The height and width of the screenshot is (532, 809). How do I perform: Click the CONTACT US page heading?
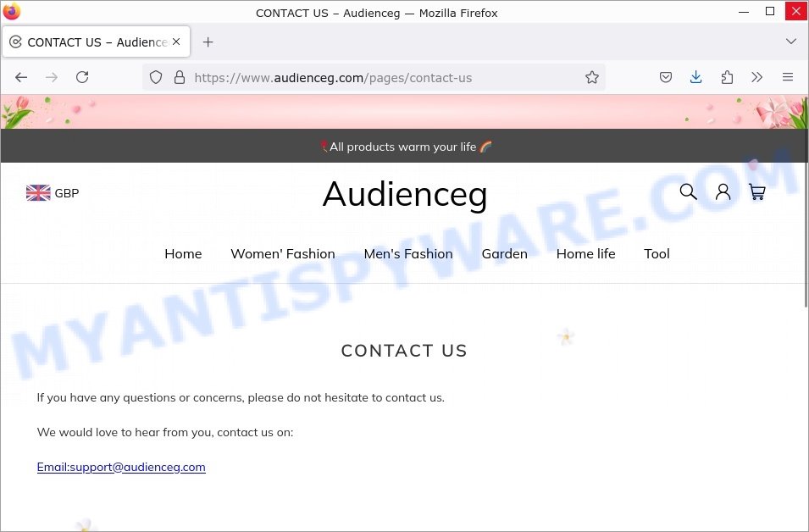tap(405, 351)
